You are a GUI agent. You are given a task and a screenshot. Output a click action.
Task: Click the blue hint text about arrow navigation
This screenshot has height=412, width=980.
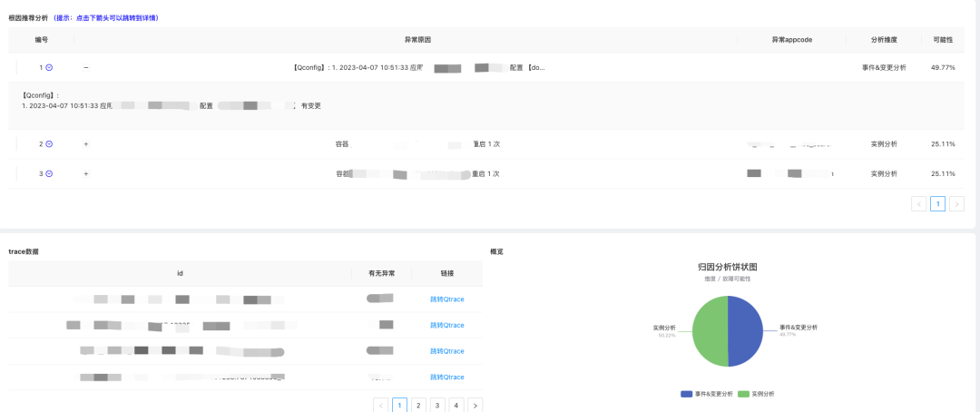click(105, 18)
